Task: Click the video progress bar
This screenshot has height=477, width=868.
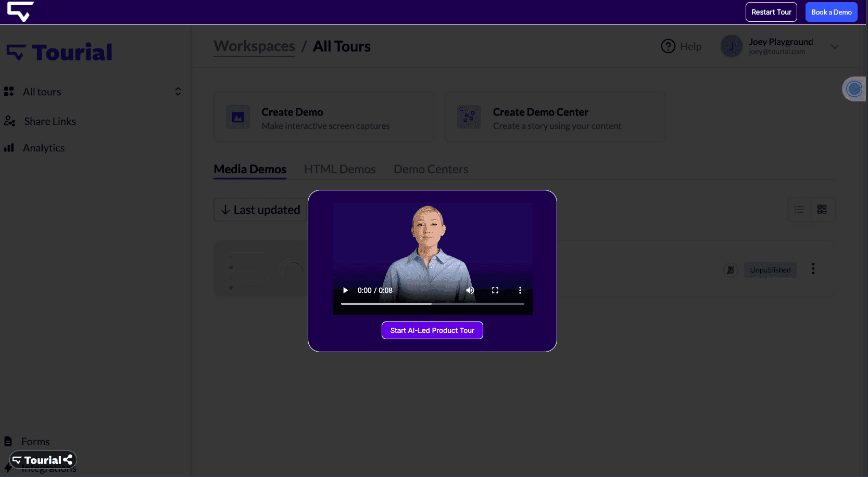Action: (432, 303)
